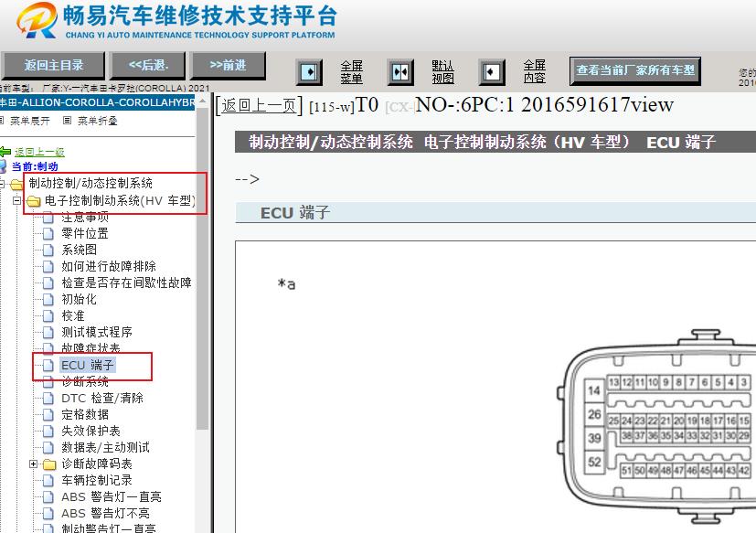The width and height of the screenshot is (756, 533).
Task: Open the 诊断系统 page
Action: [85, 382]
